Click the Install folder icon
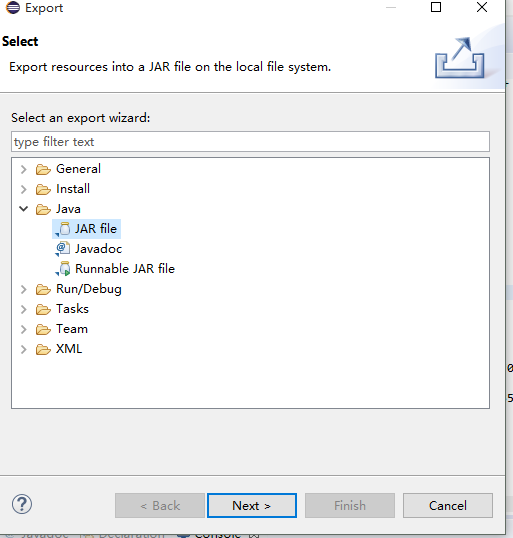The height and width of the screenshot is (538, 513). coord(43,189)
